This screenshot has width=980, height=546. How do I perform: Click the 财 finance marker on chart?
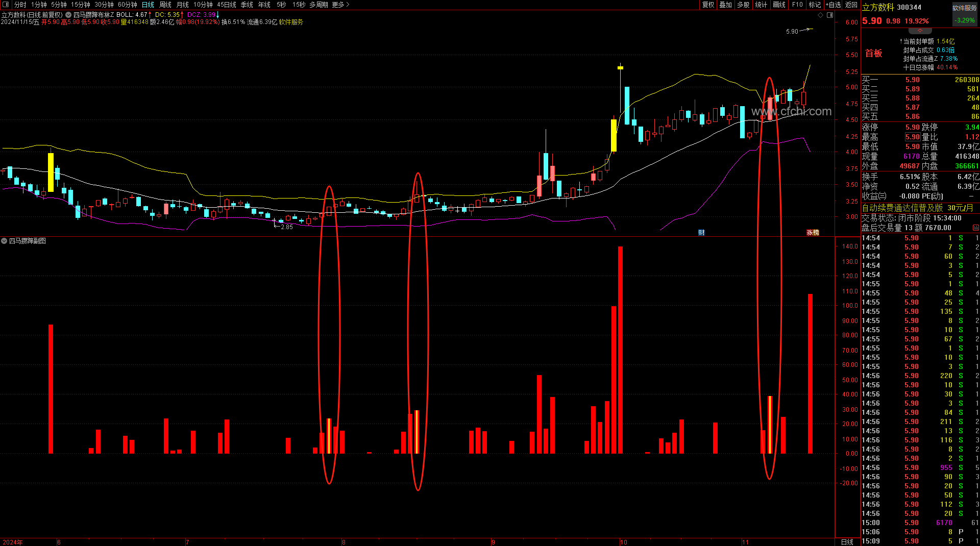(701, 233)
